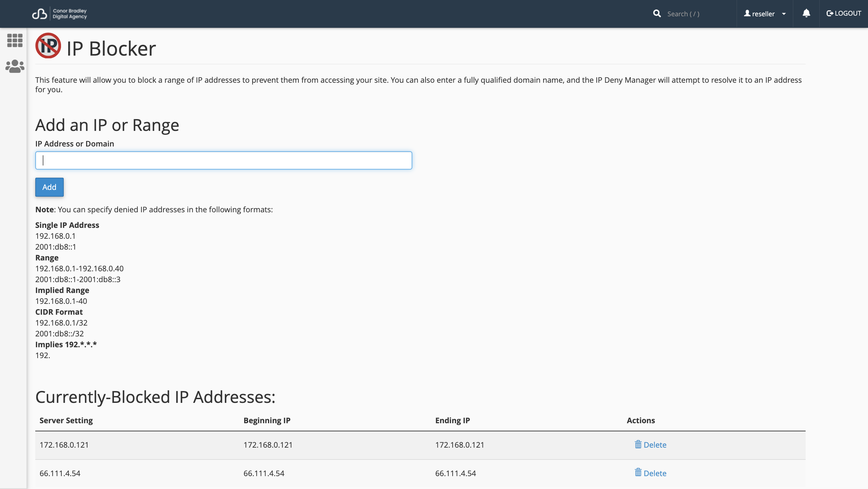This screenshot has width=868, height=489.
Task: Open notifications bell icon
Action: 806,13
